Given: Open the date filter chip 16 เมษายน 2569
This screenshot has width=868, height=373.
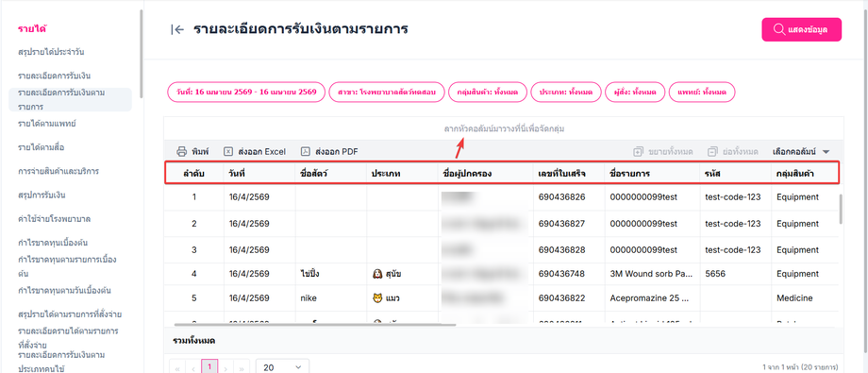Looking at the screenshot, I should tap(246, 92).
